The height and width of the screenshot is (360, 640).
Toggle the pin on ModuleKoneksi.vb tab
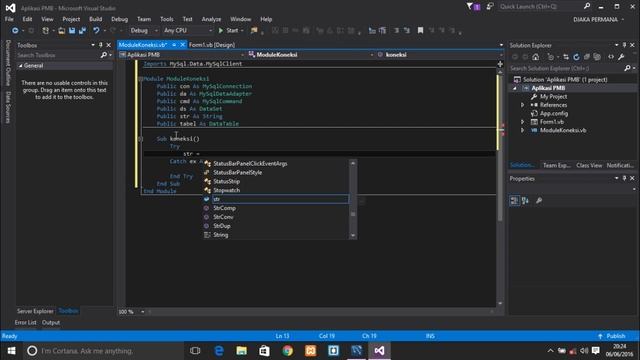coord(174,45)
